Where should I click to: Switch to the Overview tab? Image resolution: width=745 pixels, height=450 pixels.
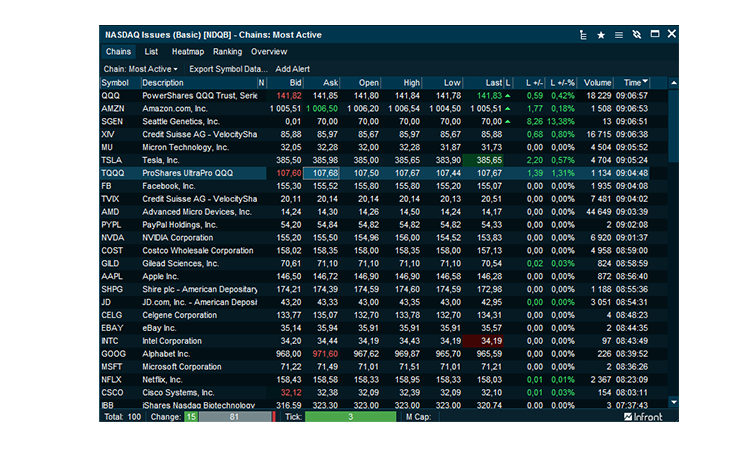pyautogui.click(x=269, y=52)
